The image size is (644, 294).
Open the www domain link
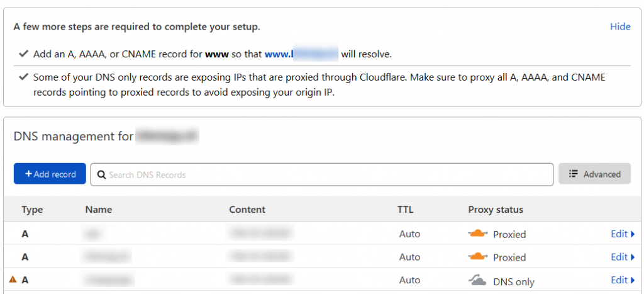301,54
